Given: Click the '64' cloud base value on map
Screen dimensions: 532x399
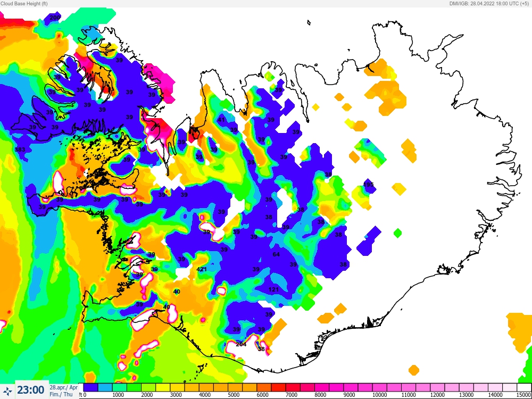Looking at the screenshot, I should pos(276,254).
